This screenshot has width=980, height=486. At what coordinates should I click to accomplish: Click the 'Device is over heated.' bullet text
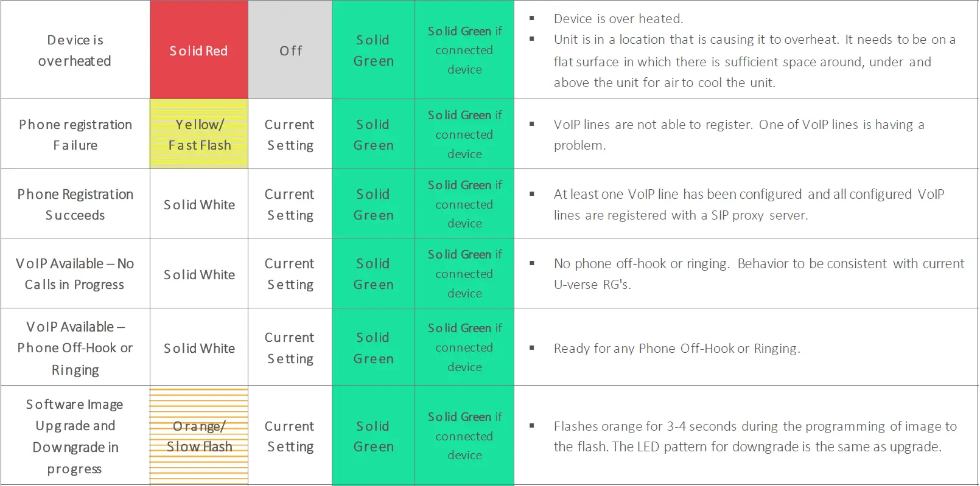click(618, 19)
